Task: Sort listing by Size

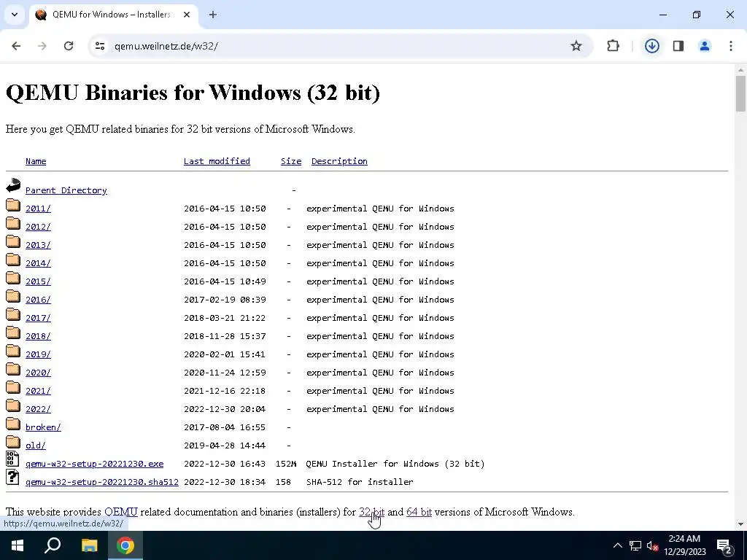Action: coord(291,161)
